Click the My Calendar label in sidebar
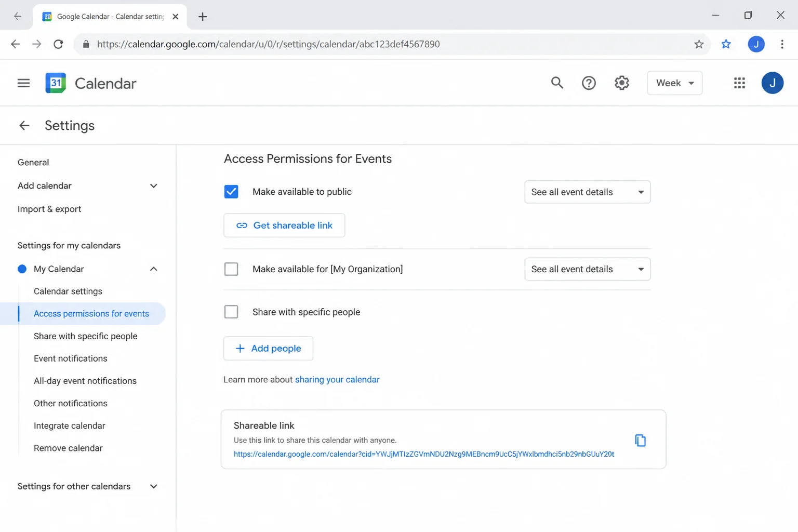798x532 pixels. point(59,269)
